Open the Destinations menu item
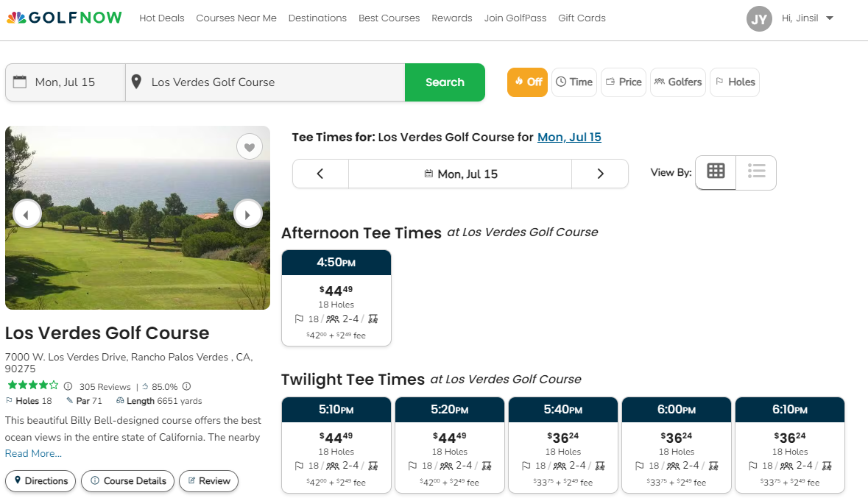Image resolution: width=868 pixels, height=501 pixels. [x=317, y=18]
